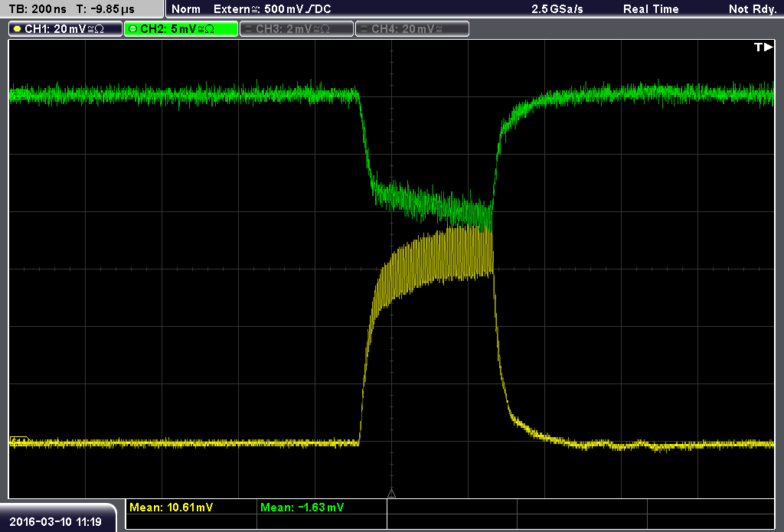Click the yellow dot icon in CH1 tab
Viewport: 784px width, 532px height.
18,29
